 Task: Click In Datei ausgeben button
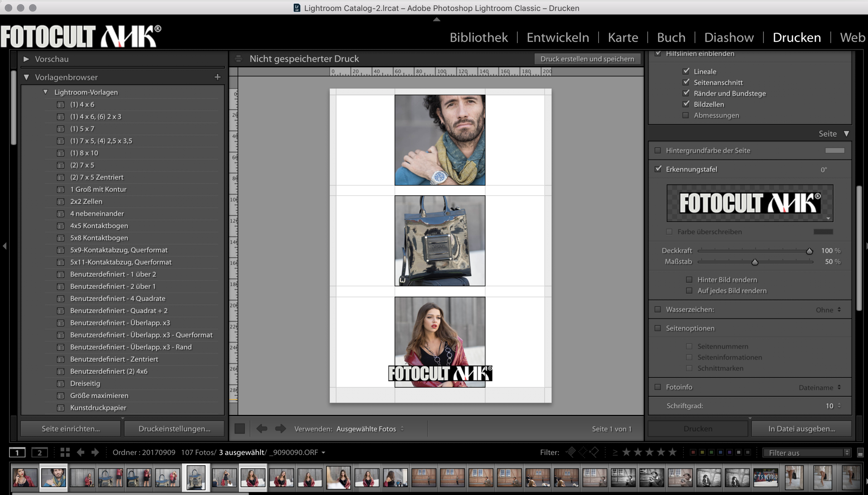801,429
